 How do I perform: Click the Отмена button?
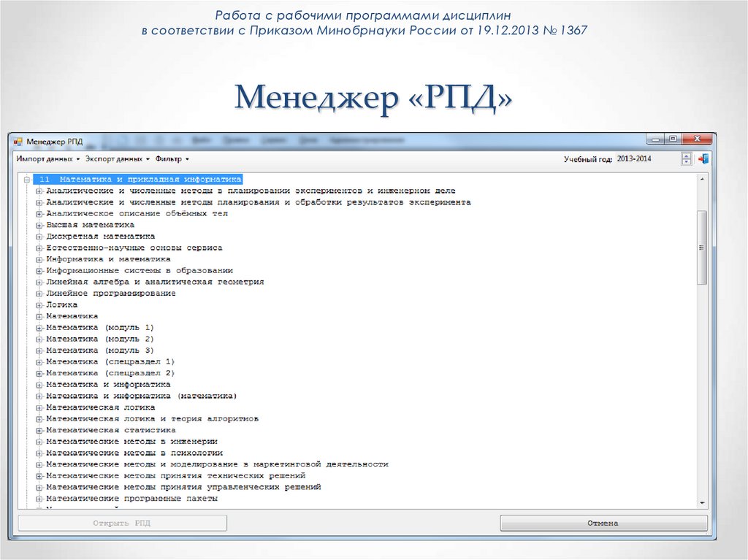(x=603, y=523)
